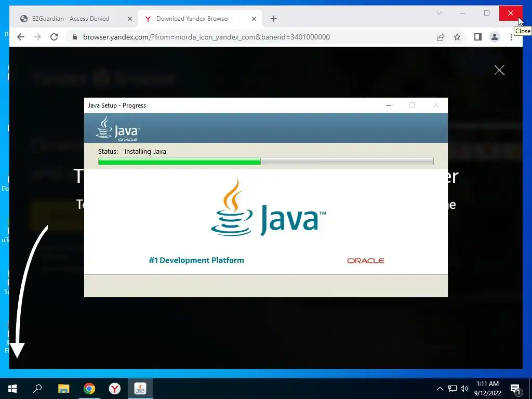Open taskbar clock and date

(487, 389)
